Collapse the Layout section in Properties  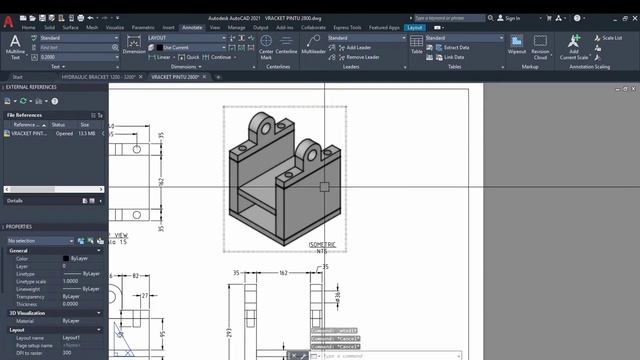[x=99, y=330]
